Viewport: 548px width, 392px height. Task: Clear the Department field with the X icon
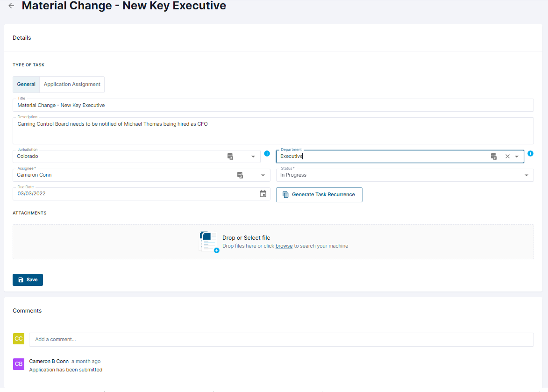click(507, 156)
